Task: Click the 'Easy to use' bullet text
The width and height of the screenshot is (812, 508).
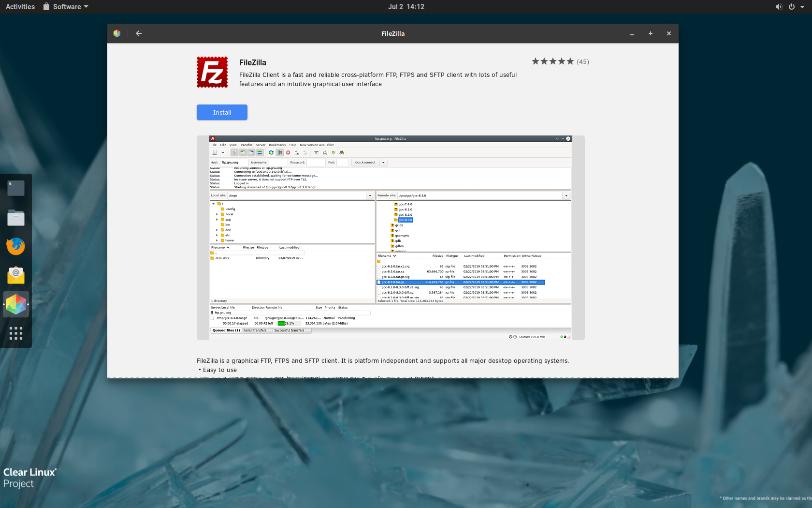Action: click(220, 370)
